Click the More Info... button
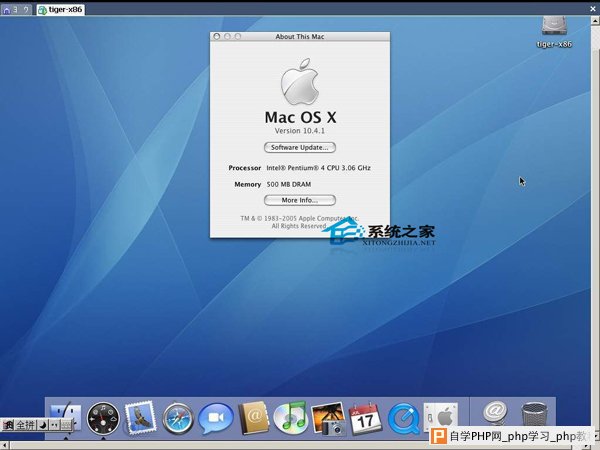The image size is (600, 450). click(300, 200)
